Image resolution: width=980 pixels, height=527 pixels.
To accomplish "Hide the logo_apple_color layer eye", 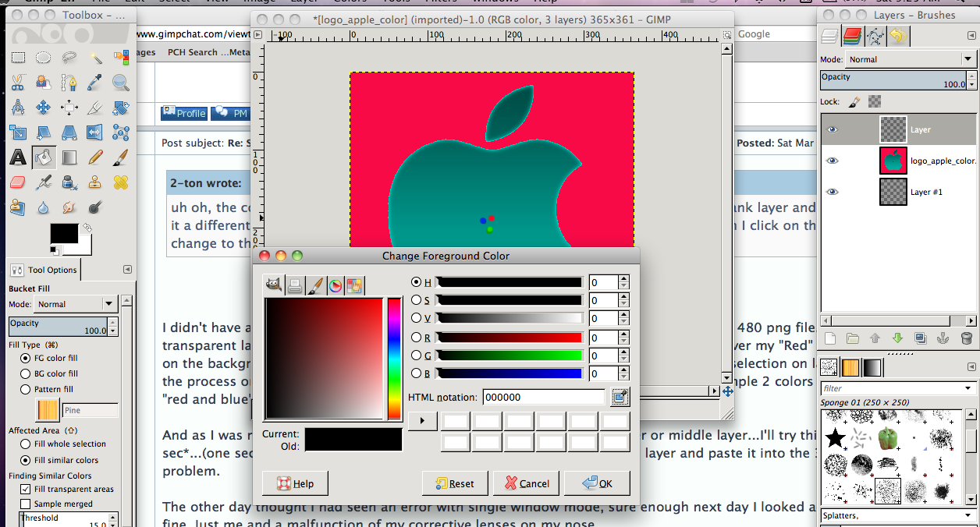I will (x=832, y=161).
